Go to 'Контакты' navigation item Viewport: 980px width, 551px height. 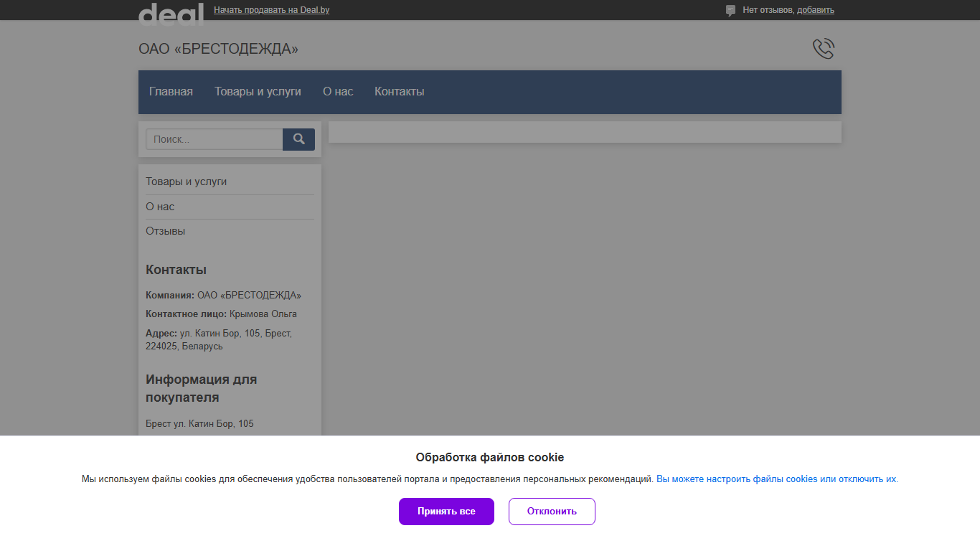pos(400,91)
